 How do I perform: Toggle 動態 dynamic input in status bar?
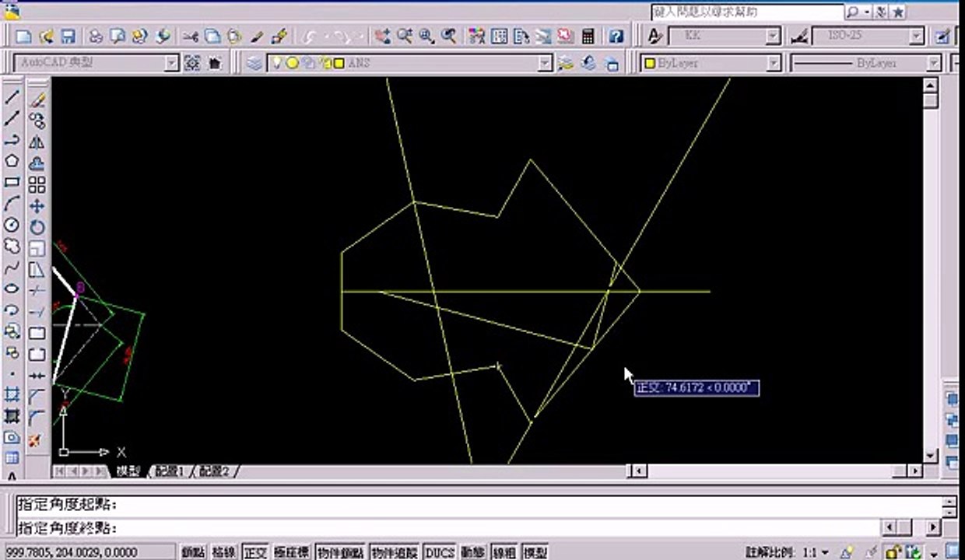click(473, 552)
